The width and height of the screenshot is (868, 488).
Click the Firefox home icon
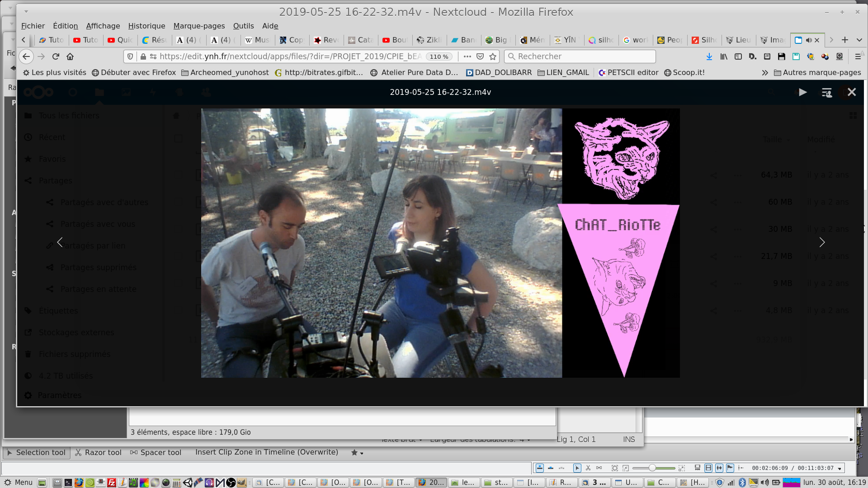[x=70, y=56]
